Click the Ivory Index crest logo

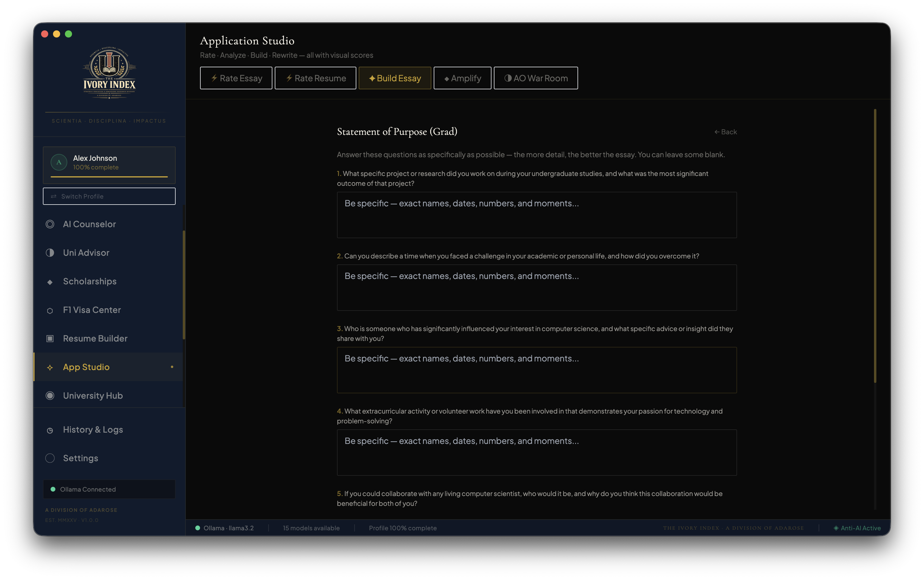[x=109, y=73]
